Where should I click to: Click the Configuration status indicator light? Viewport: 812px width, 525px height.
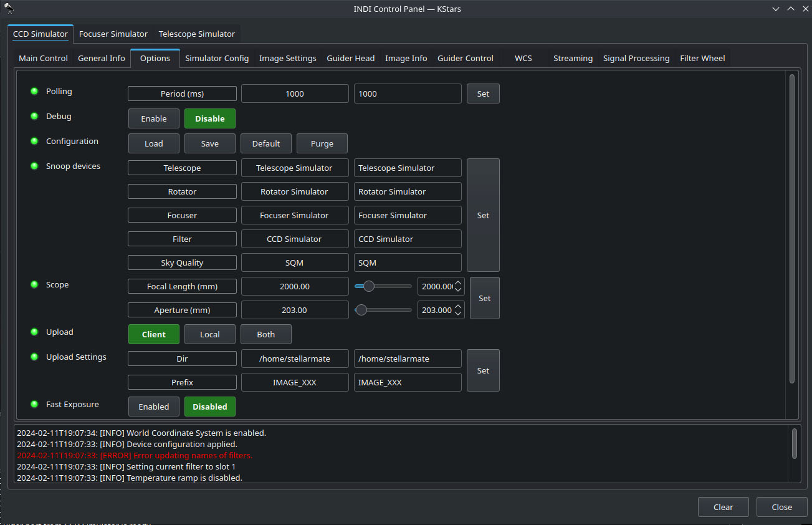[34, 142]
